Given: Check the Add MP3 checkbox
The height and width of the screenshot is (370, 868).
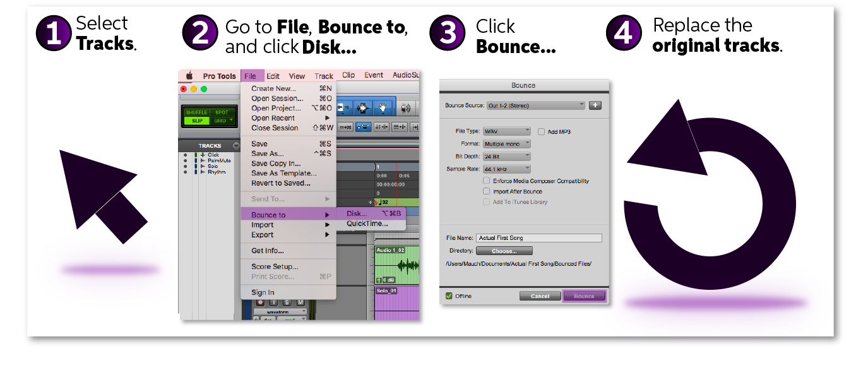Looking at the screenshot, I should 541,132.
